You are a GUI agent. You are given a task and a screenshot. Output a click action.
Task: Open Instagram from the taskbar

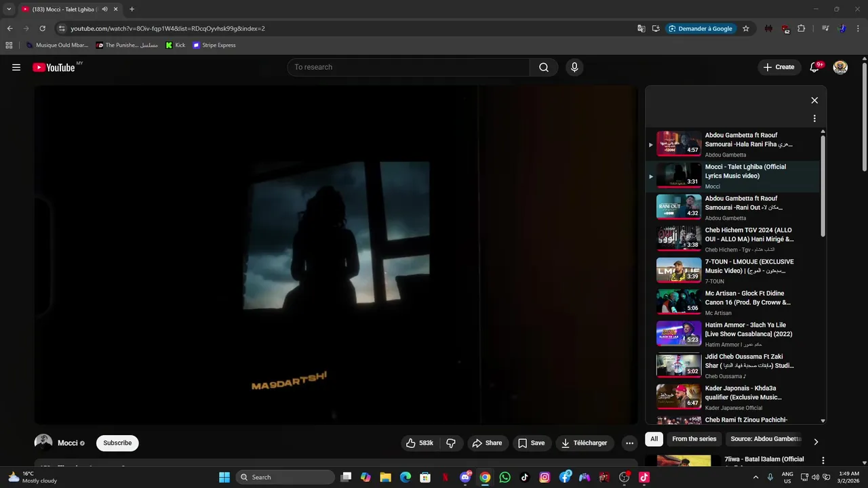(545, 477)
